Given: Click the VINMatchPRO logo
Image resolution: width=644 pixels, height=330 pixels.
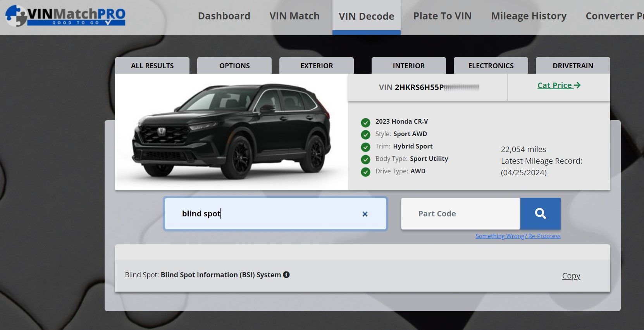Looking at the screenshot, I should tap(65, 16).
